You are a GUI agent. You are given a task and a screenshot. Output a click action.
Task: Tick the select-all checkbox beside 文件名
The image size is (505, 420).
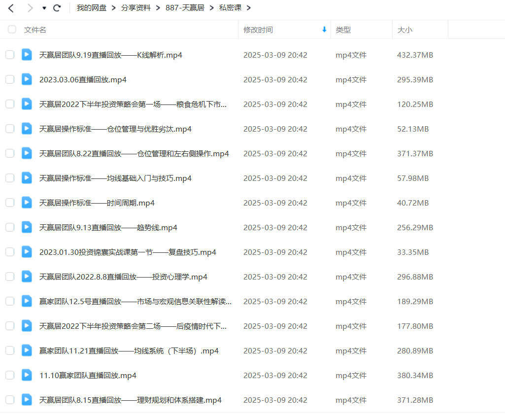tap(12, 30)
